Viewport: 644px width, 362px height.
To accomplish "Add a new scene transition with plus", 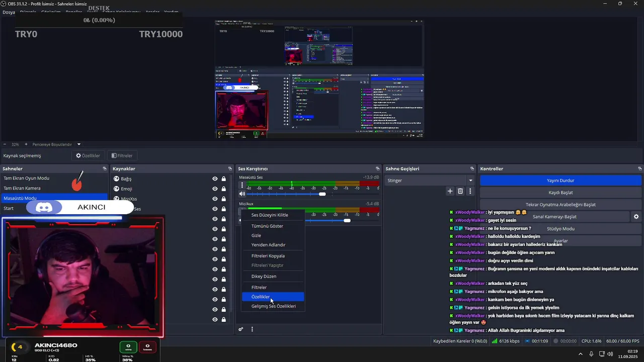I will (450, 191).
